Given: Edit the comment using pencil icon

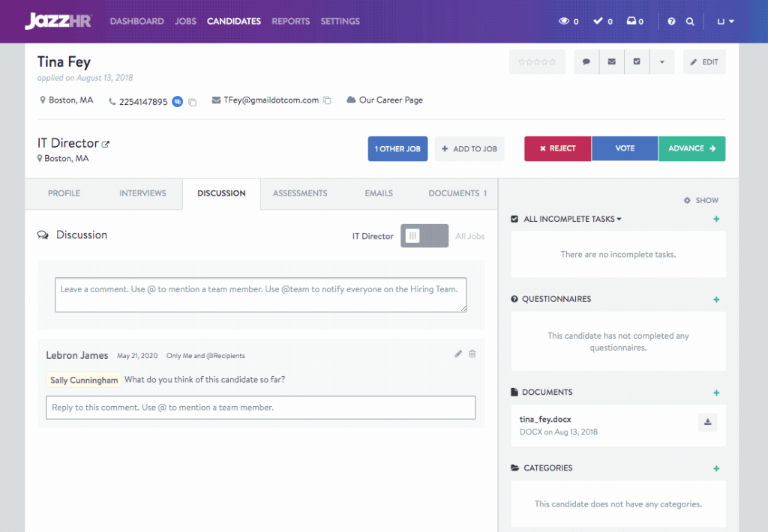Looking at the screenshot, I should point(458,354).
